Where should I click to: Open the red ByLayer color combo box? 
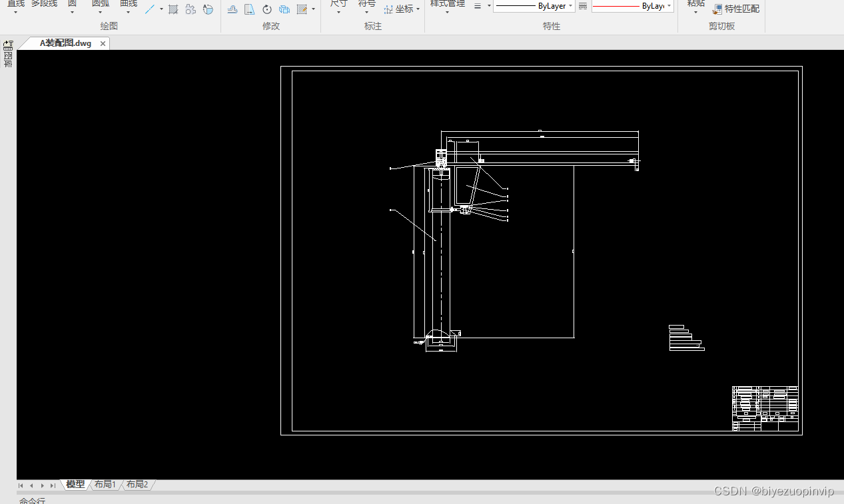(632, 6)
